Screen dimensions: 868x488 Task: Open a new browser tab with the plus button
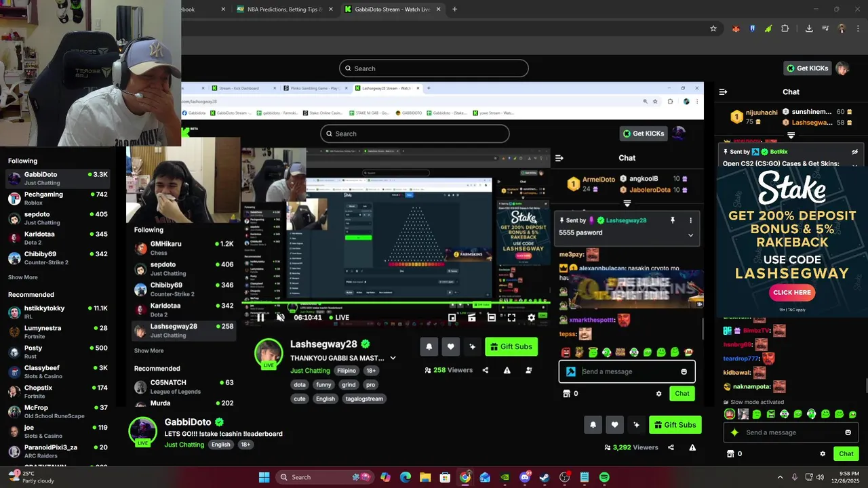point(454,9)
